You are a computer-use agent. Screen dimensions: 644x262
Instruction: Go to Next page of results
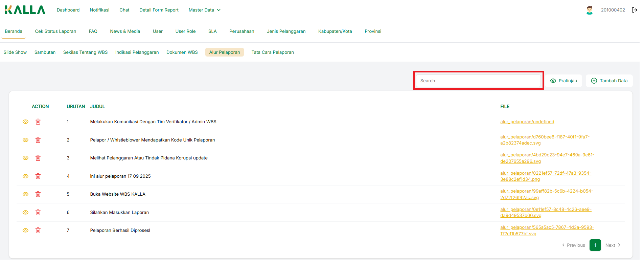(613, 245)
